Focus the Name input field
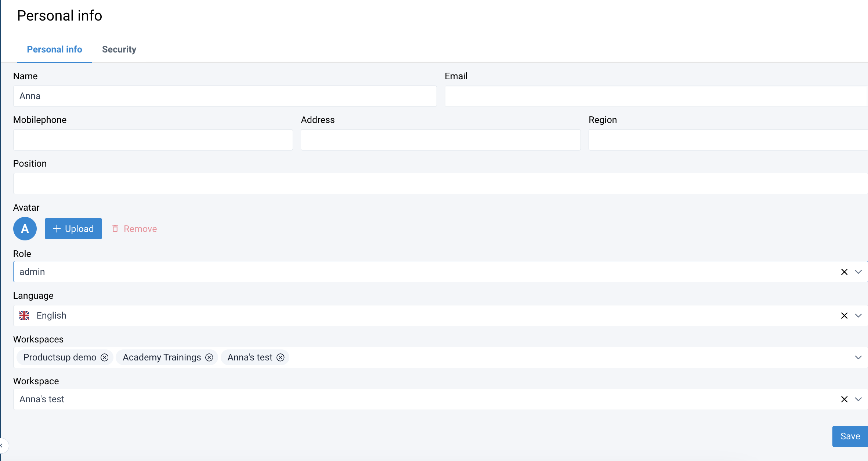Image resolution: width=868 pixels, height=461 pixels. [225, 96]
